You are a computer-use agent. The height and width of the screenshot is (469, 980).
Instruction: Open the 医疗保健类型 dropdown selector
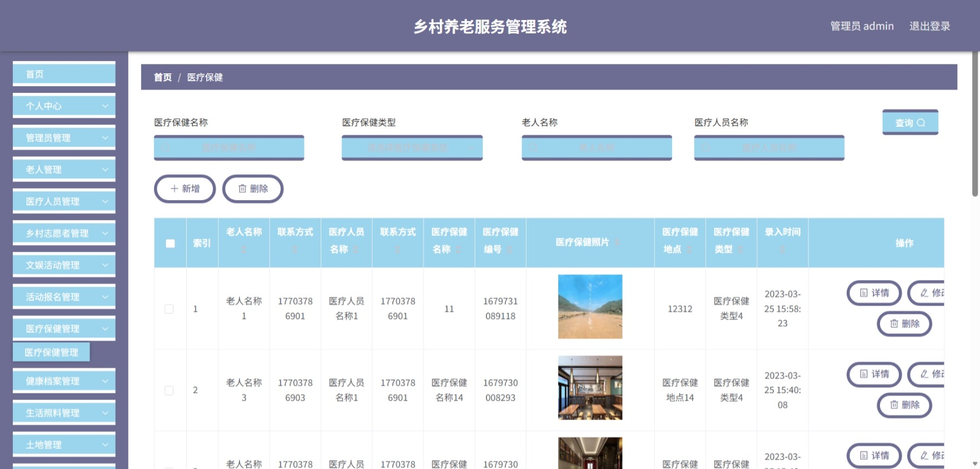[x=412, y=148]
